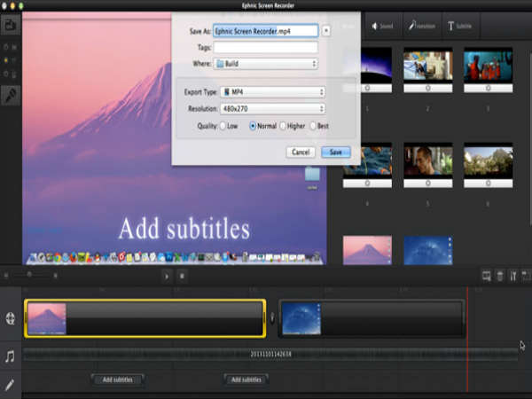The height and width of the screenshot is (399, 532).
Task: Click the music note audio track icon
Action: tap(10, 356)
